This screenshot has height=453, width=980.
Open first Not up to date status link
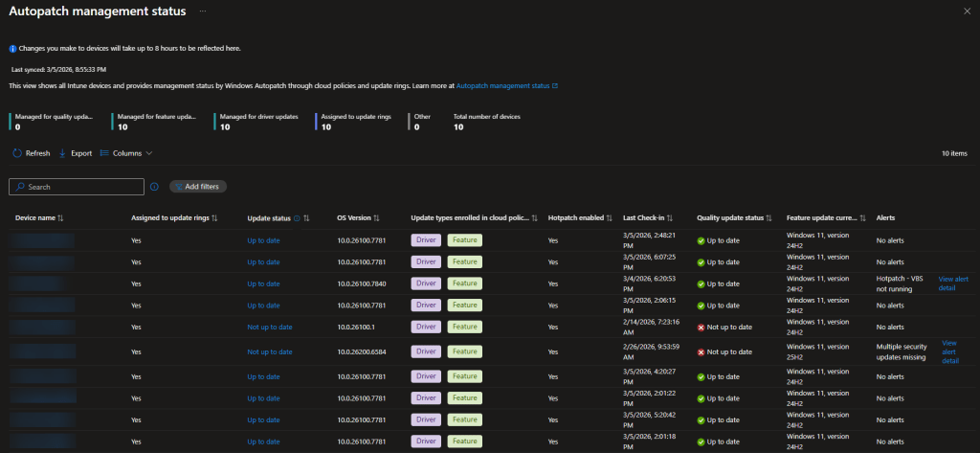(x=269, y=327)
